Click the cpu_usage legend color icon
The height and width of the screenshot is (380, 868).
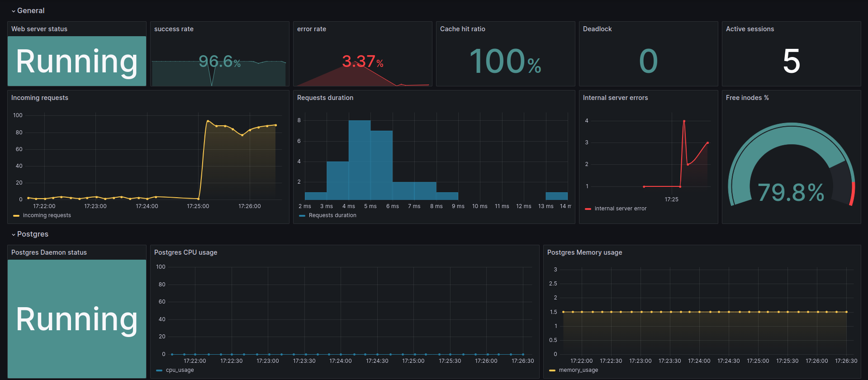click(x=159, y=370)
